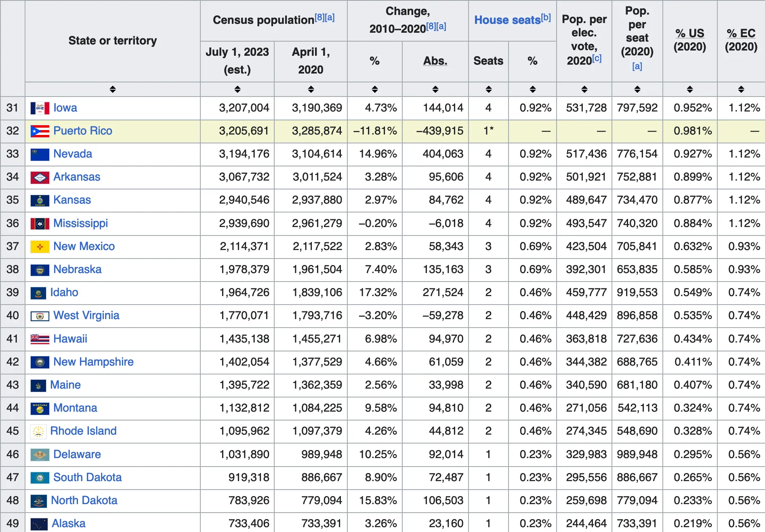Viewport: 765px width, 532px height.
Task: Open the Nevada article link
Action: (73, 154)
